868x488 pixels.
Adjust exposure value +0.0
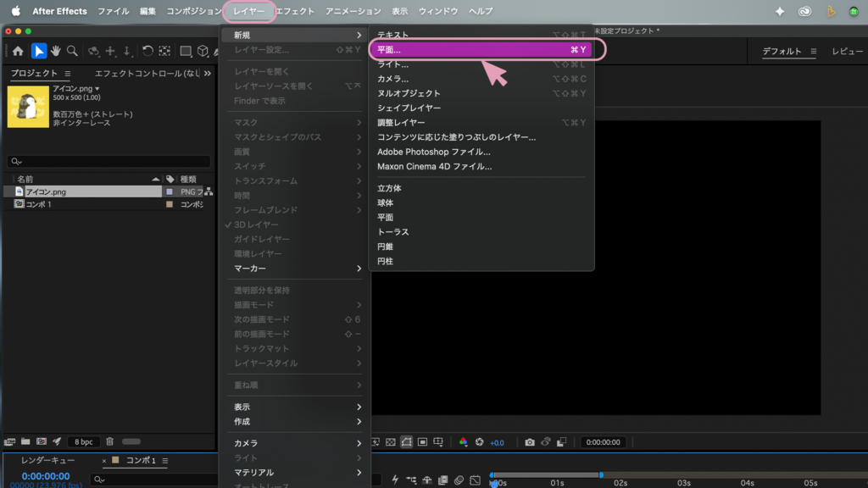tap(497, 442)
